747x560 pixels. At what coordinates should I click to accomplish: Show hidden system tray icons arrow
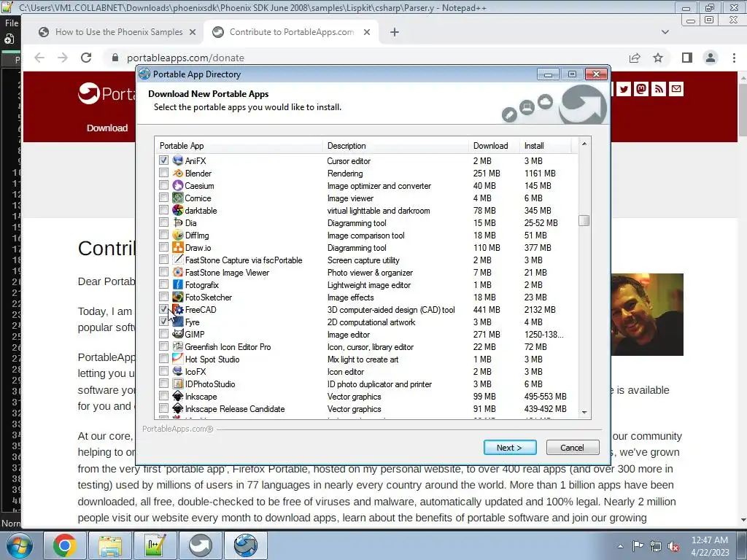click(620, 546)
